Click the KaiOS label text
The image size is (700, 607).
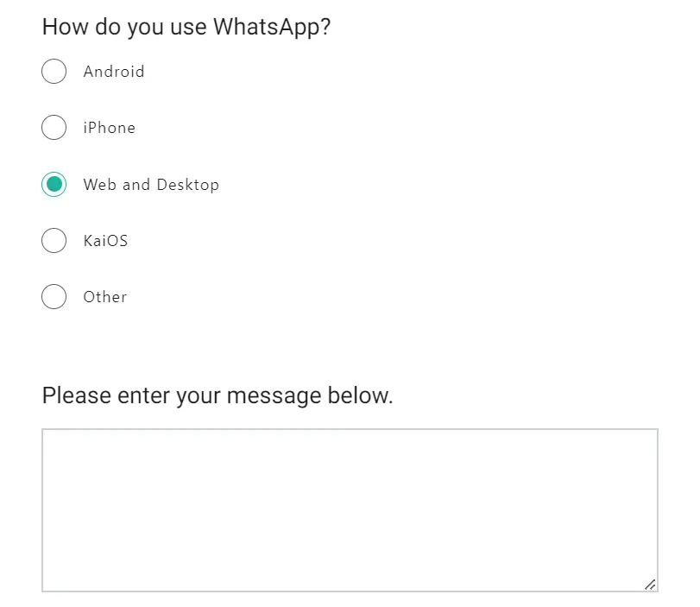pyautogui.click(x=104, y=240)
